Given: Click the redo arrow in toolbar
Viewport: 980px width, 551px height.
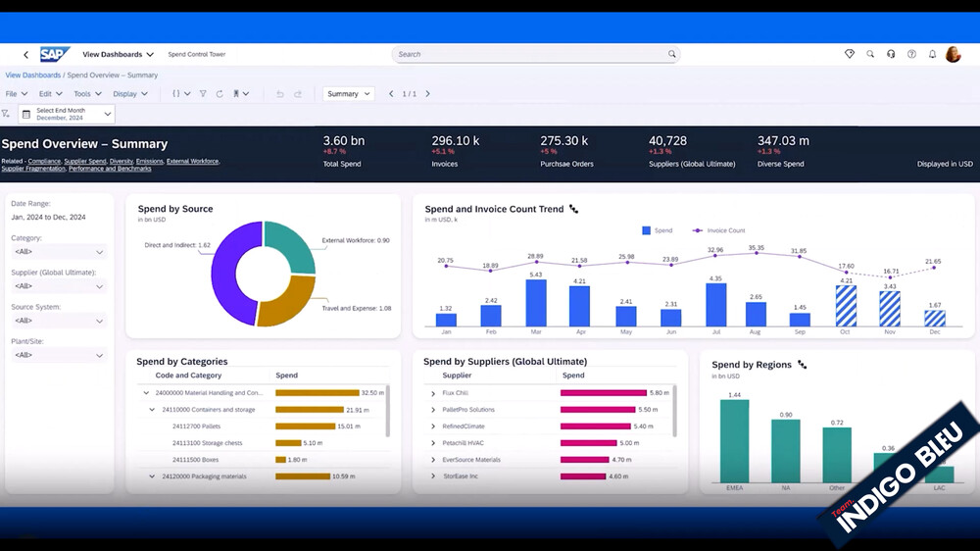Looking at the screenshot, I should point(298,94).
